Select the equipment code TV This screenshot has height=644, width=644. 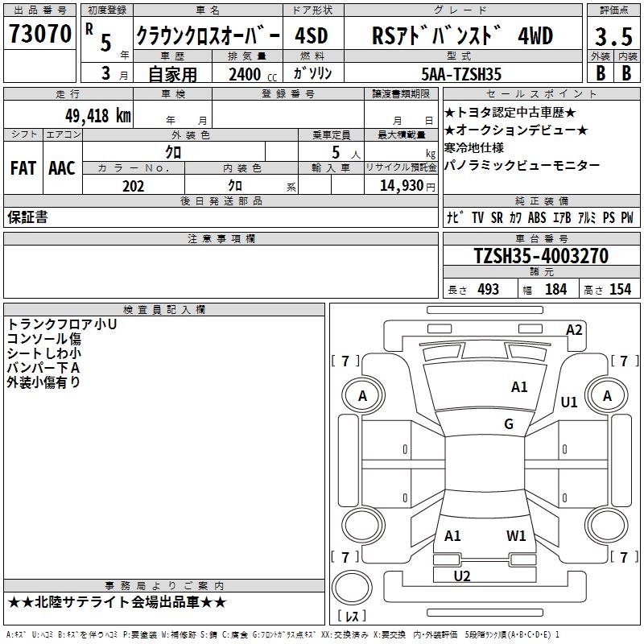(477, 217)
